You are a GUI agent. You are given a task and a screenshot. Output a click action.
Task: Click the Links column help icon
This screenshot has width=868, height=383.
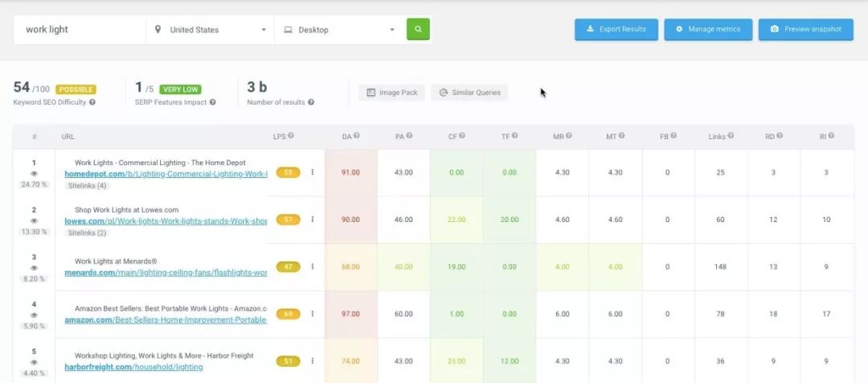731,136
